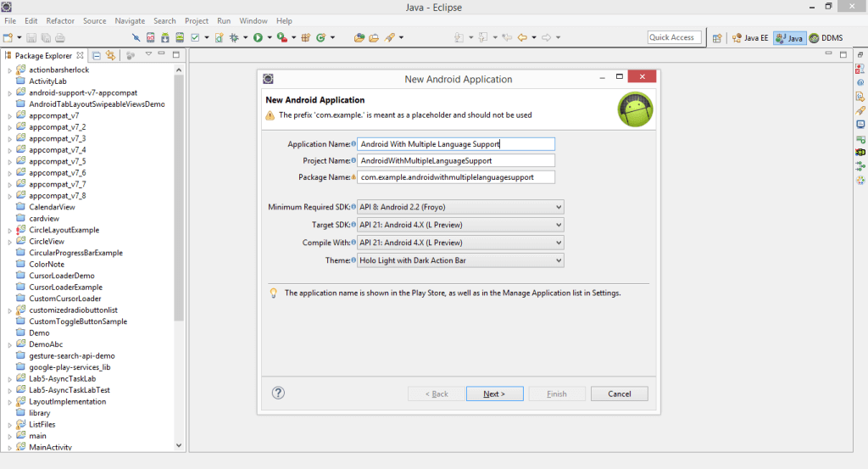
Task: Maximize the Package Explorer view
Action: (176, 54)
